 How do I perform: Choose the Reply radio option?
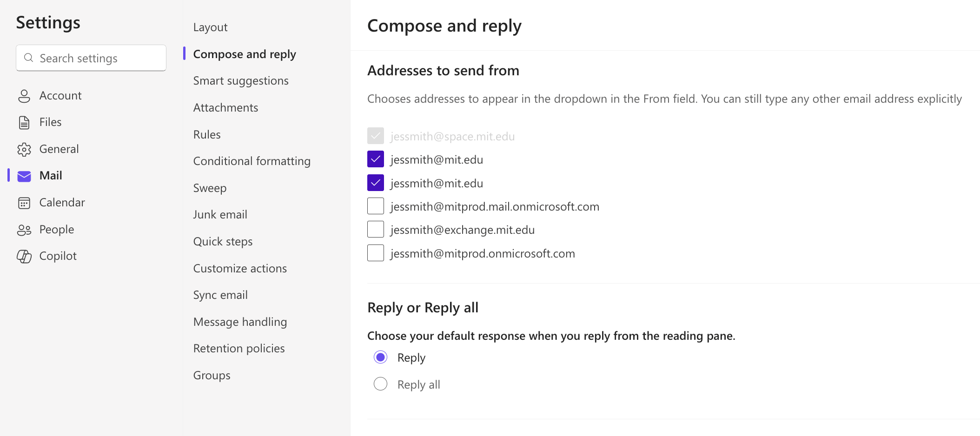click(x=380, y=357)
